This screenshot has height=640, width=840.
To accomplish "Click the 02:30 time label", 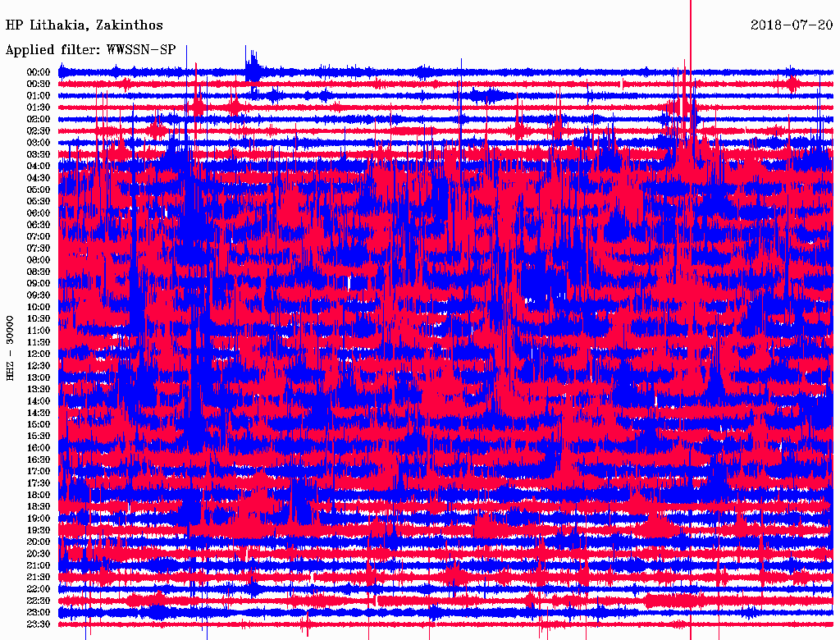I will [39, 130].
